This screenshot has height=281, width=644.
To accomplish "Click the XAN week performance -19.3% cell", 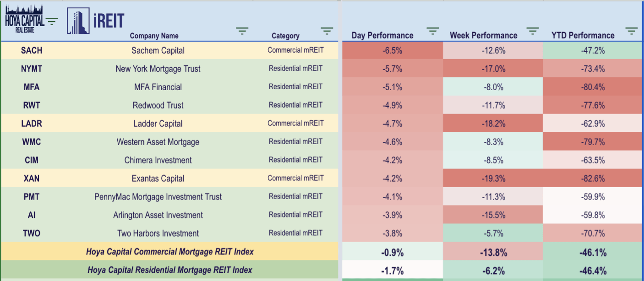I will pos(493,178).
